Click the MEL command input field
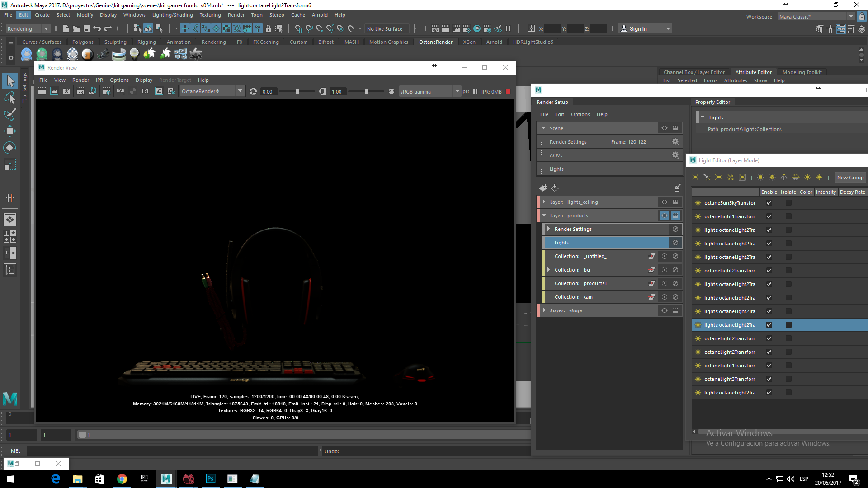 (172, 451)
